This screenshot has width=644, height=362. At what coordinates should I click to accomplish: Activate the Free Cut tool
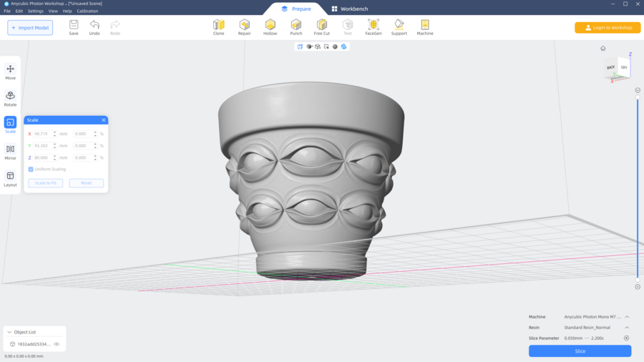(322, 27)
